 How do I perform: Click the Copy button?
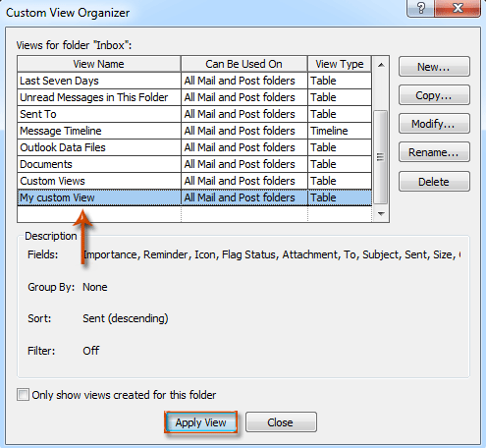coord(434,95)
